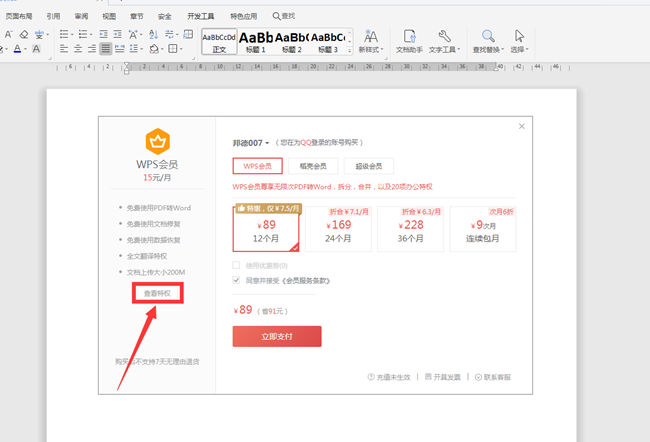Toggle justified alignment

pyautogui.click(x=106, y=49)
